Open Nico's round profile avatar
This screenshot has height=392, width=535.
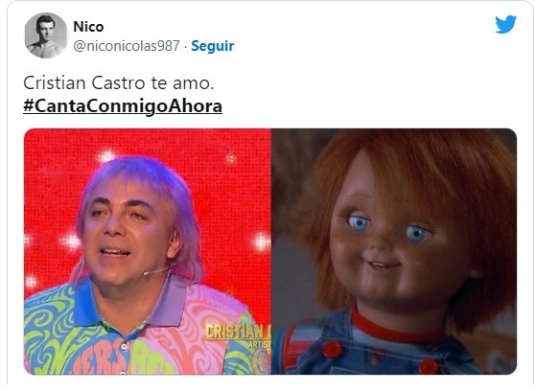46,35
